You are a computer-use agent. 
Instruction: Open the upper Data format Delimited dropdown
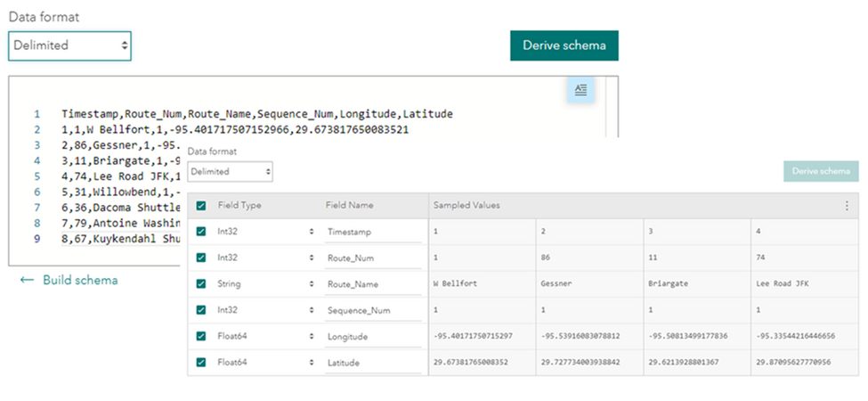coord(69,45)
